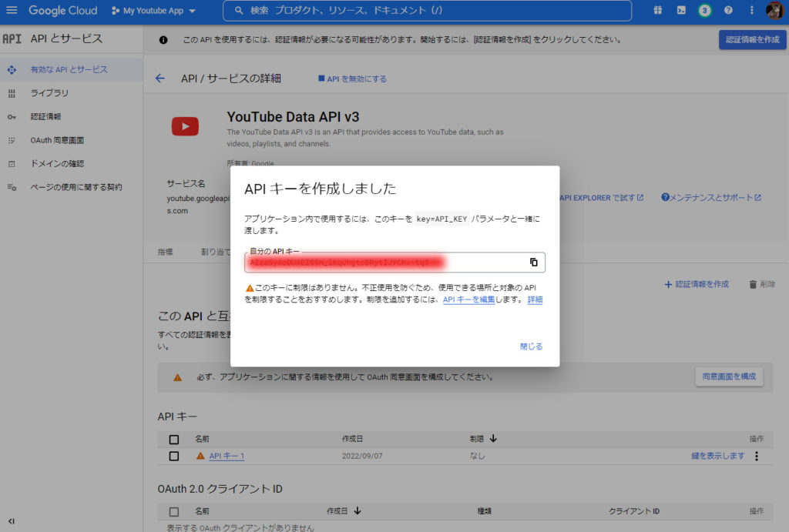Click the API とサービス header in sidebar
Image resolution: width=789 pixels, height=532 pixels.
point(66,38)
